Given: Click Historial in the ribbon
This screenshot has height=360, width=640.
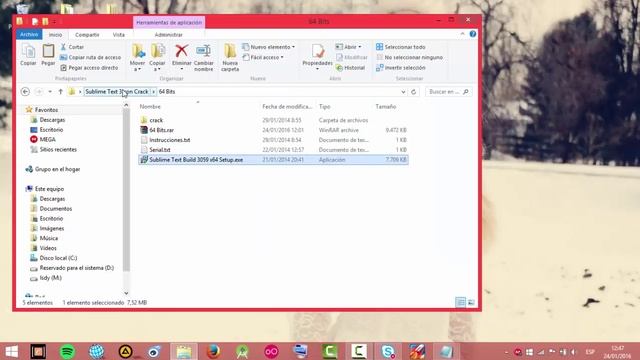Looking at the screenshot, I should tap(350, 68).
